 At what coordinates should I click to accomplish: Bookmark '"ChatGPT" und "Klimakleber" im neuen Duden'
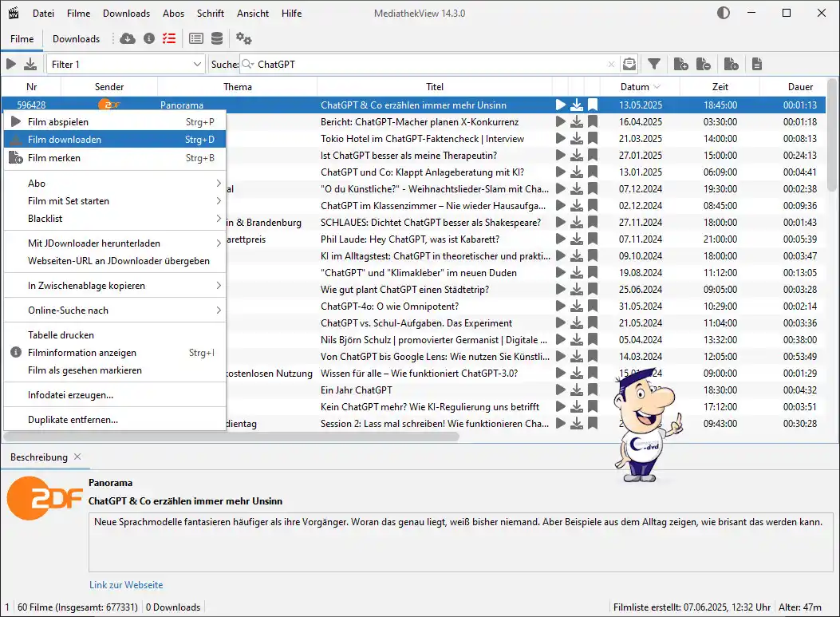[x=593, y=273]
